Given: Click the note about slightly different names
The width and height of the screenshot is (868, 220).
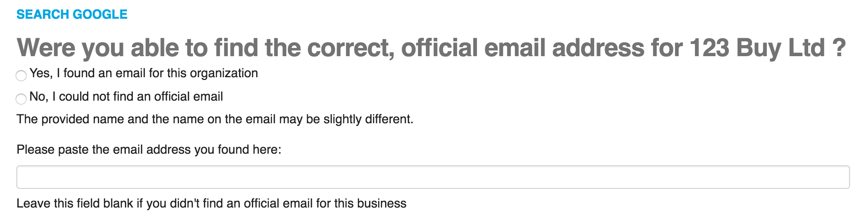Looking at the screenshot, I should click(215, 119).
